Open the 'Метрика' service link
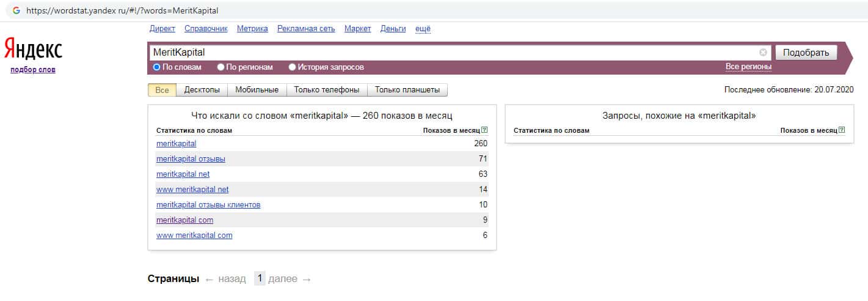Image resolution: width=868 pixels, height=301 pixels. point(252,29)
